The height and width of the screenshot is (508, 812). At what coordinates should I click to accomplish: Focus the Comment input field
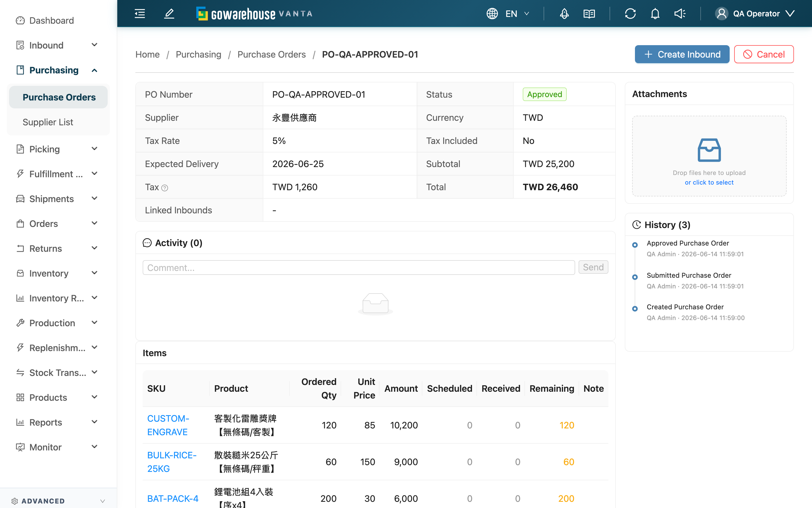(x=359, y=268)
